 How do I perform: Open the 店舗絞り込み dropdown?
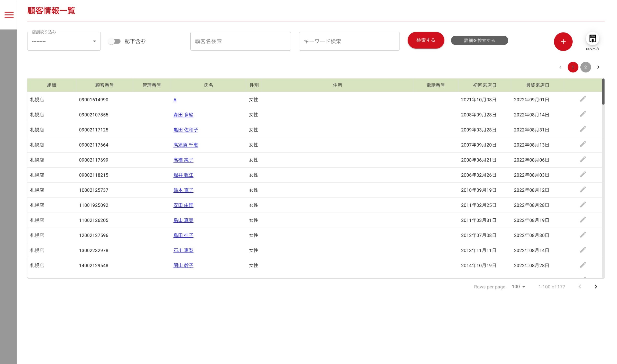pos(64,41)
